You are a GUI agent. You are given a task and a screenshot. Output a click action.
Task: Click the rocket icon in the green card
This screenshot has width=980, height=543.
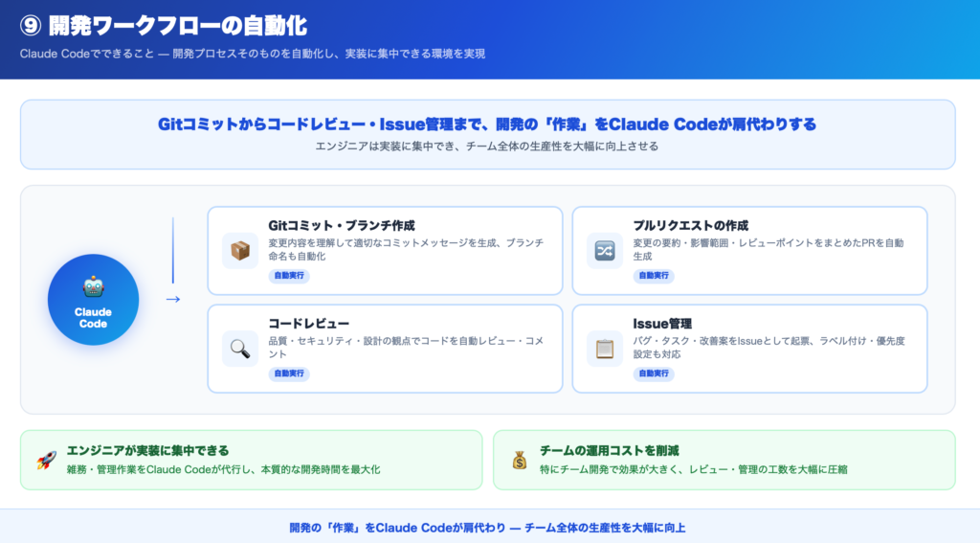(x=46, y=460)
